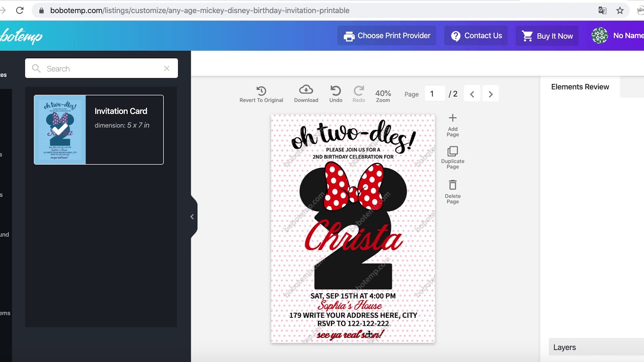Select the 'Christa' name text on card
Image resolution: width=644 pixels, height=362 pixels.
[354, 236]
